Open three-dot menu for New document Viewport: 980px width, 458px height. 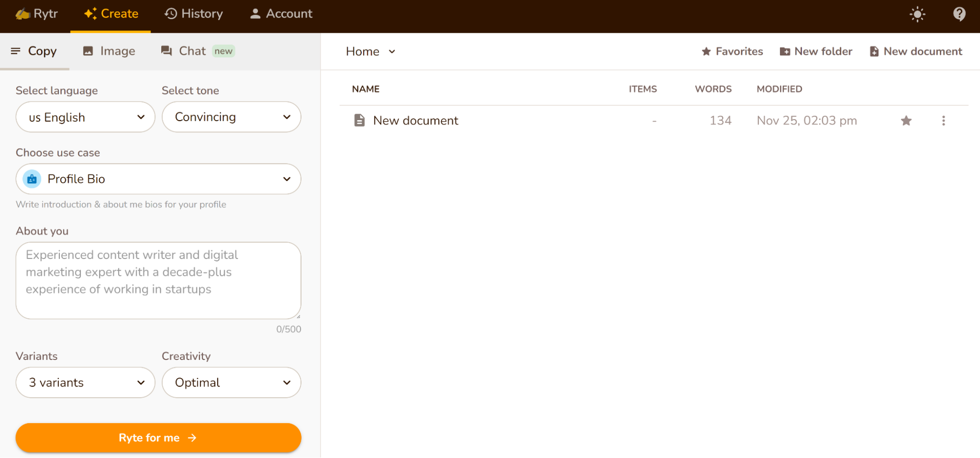(943, 121)
